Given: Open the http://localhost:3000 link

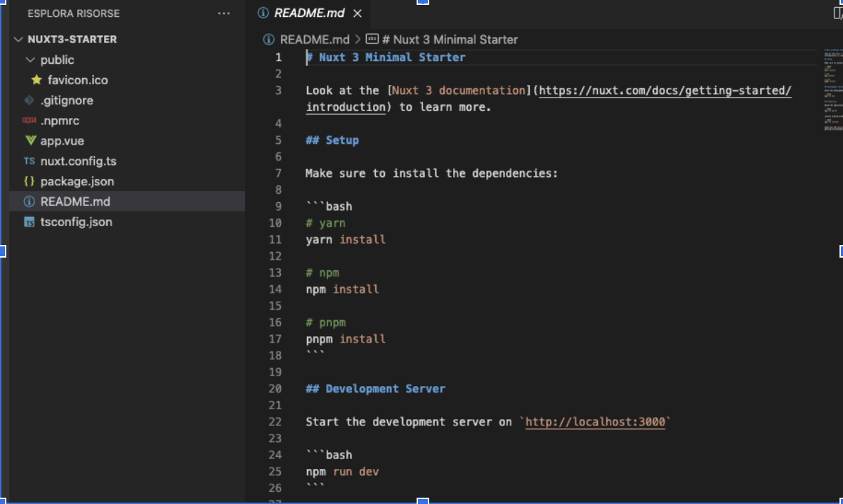Looking at the screenshot, I should pos(595,422).
